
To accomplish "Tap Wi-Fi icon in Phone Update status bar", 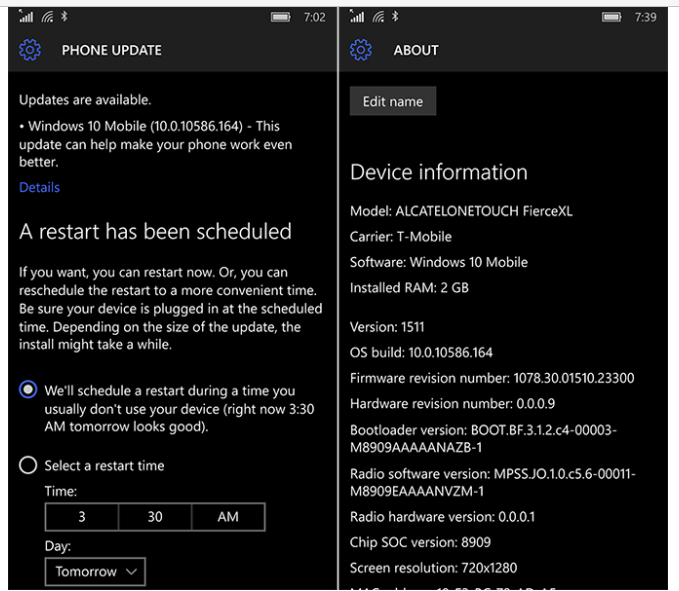I will pos(47,16).
